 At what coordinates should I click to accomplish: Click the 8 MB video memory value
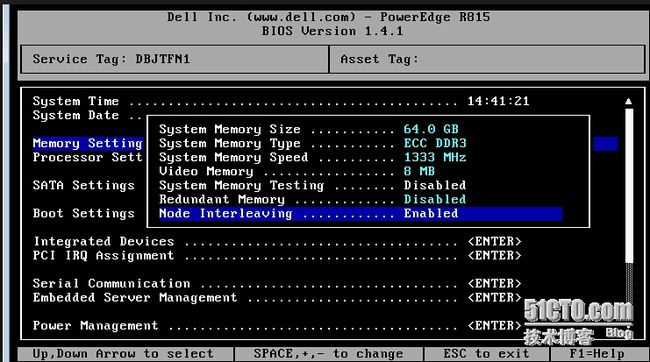tap(419, 171)
